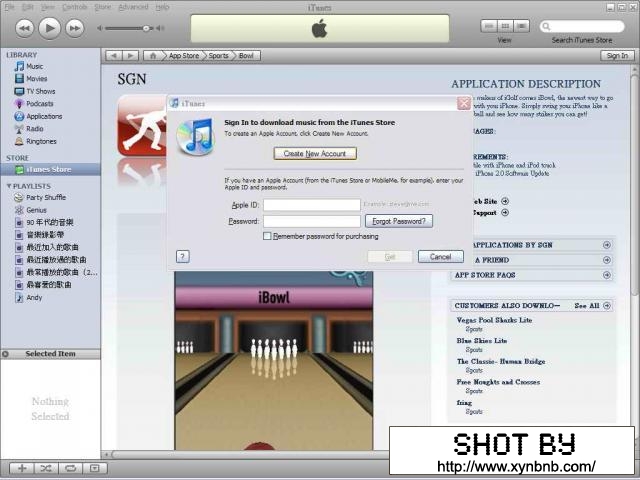The width and height of the screenshot is (640, 480).
Task: Open the Controls menu
Action: tap(74, 7)
